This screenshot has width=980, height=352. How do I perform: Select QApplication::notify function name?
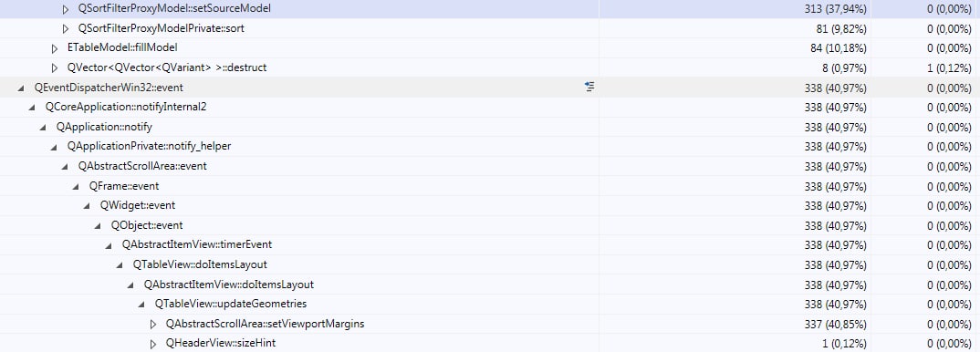click(x=104, y=127)
